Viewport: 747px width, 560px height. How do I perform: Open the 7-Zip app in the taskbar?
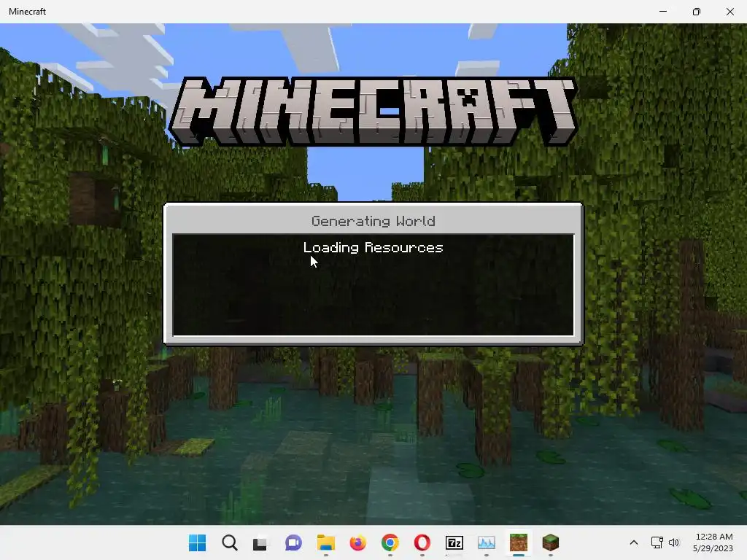click(x=454, y=542)
